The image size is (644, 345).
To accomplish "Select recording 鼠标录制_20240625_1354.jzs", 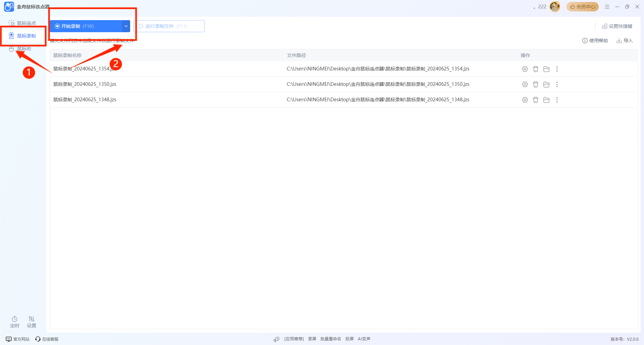I will tap(85, 69).
